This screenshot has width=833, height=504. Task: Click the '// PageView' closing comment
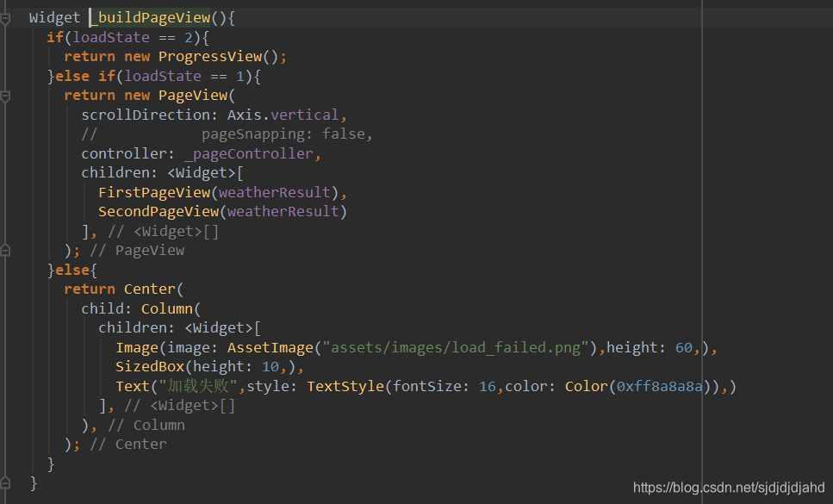(137, 251)
